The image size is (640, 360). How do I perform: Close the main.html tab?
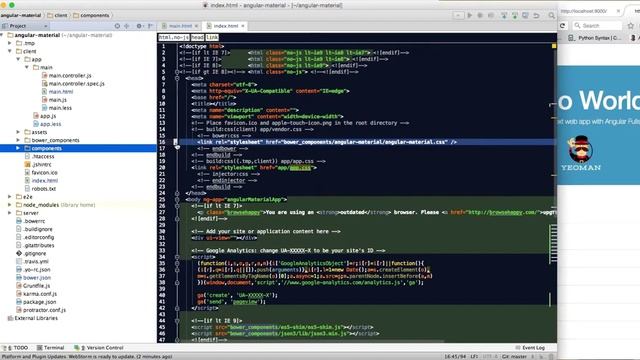pyautogui.click(x=196, y=26)
